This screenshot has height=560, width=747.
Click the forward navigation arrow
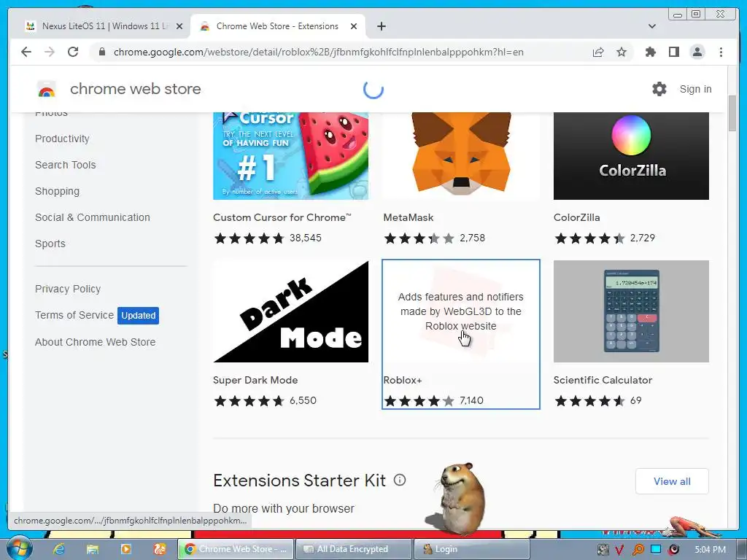(x=50, y=52)
